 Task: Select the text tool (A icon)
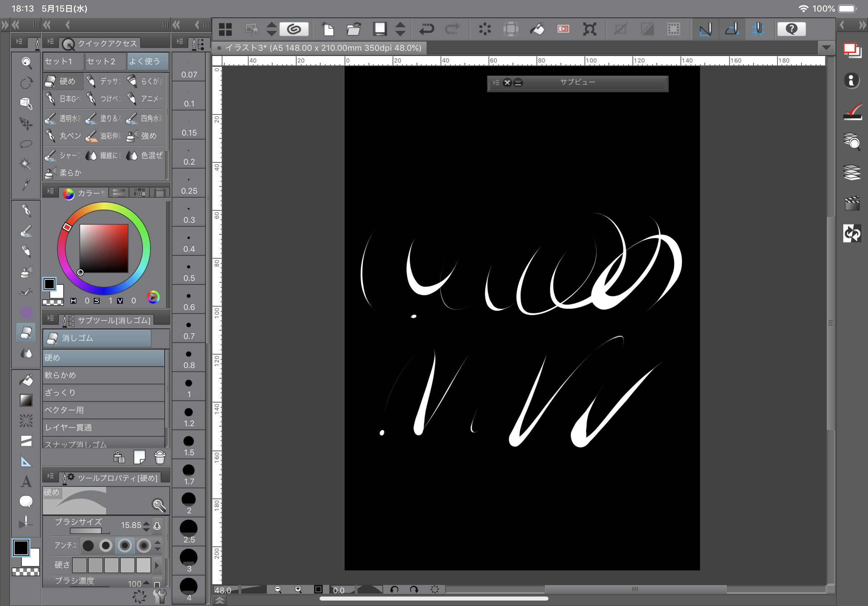point(26,481)
